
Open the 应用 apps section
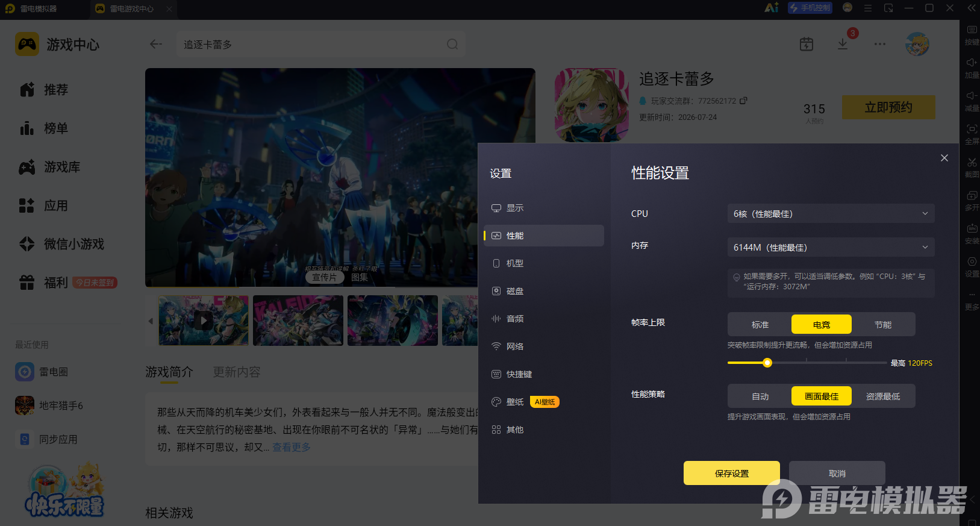[43, 205]
